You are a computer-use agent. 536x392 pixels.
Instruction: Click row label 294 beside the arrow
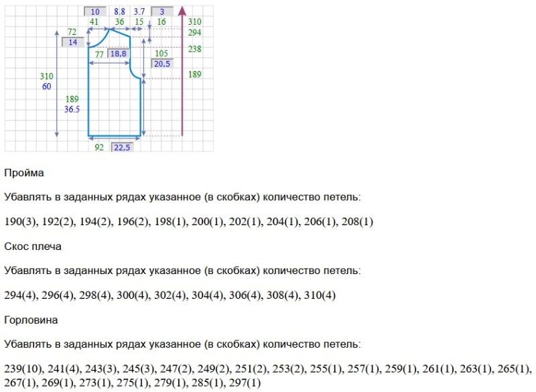pos(194,32)
